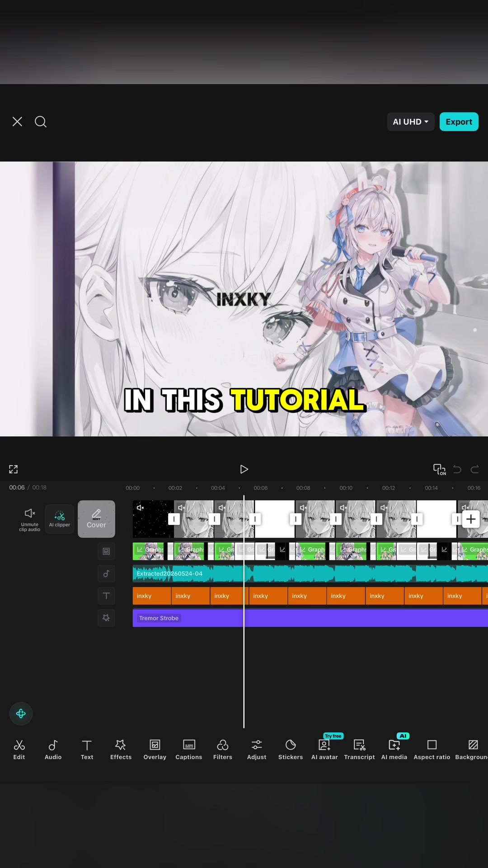Image resolution: width=488 pixels, height=868 pixels.
Task: Select the audio track music-note icon
Action: tap(106, 573)
